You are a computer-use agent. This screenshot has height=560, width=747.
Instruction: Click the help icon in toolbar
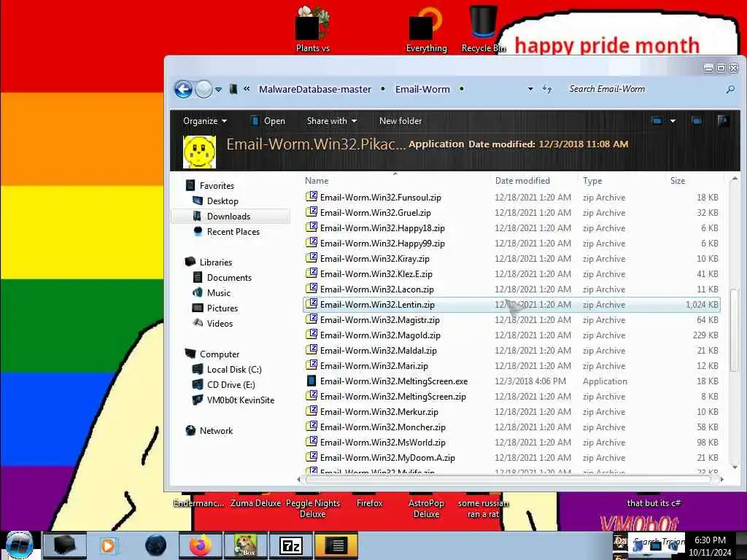point(723,121)
